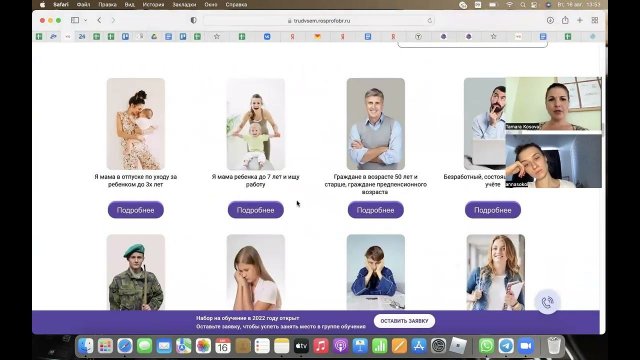640x360 pixels.
Task: Show the tab overview grid icon
Action: tap(595, 20)
